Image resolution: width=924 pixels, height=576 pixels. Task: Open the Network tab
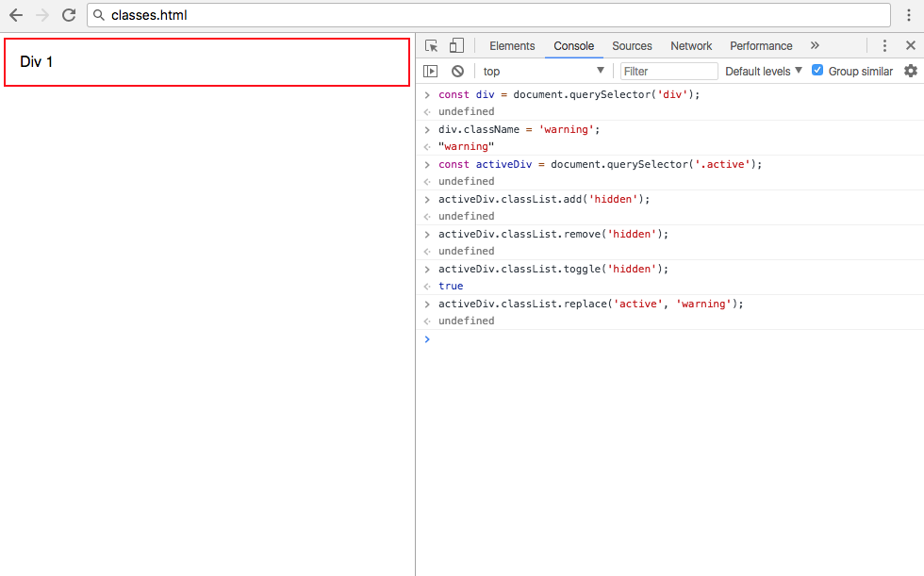coord(691,46)
